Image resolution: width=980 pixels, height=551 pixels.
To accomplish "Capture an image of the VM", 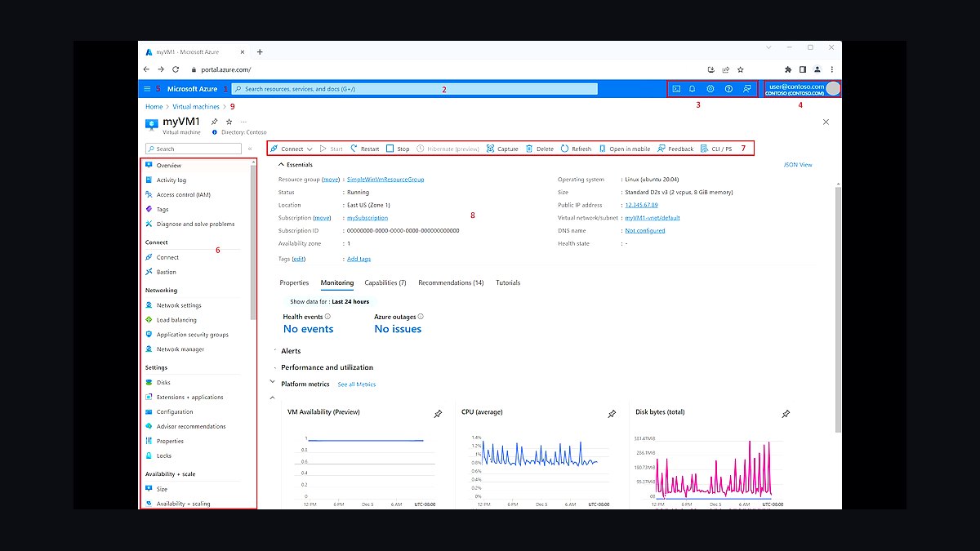I will tap(502, 149).
